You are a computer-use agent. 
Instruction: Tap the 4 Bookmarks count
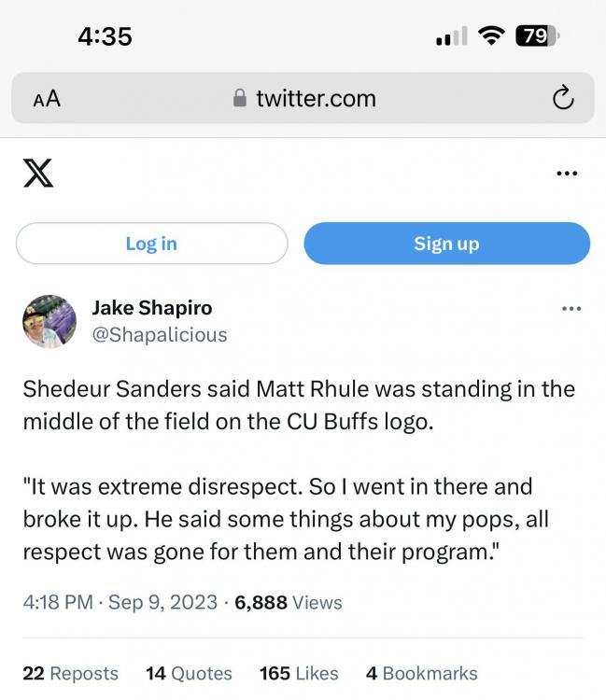tap(421, 673)
